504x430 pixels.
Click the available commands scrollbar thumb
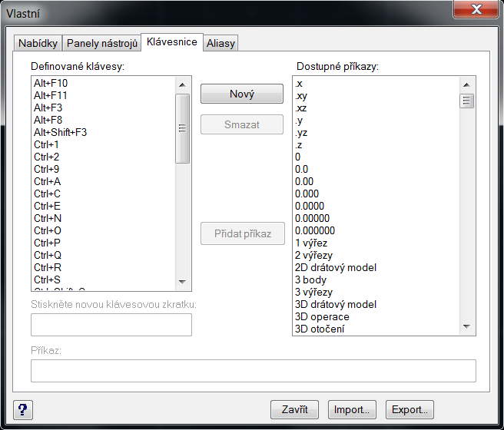point(466,101)
